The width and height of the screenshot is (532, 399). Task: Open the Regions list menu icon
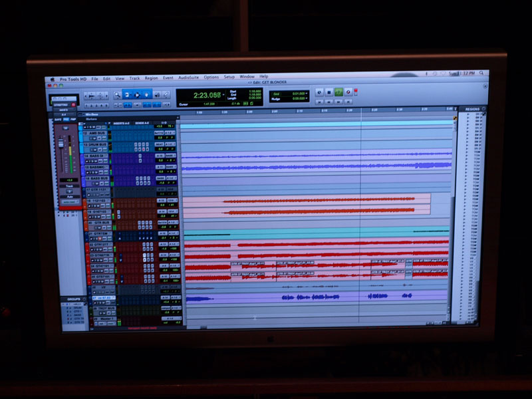click(x=483, y=109)
